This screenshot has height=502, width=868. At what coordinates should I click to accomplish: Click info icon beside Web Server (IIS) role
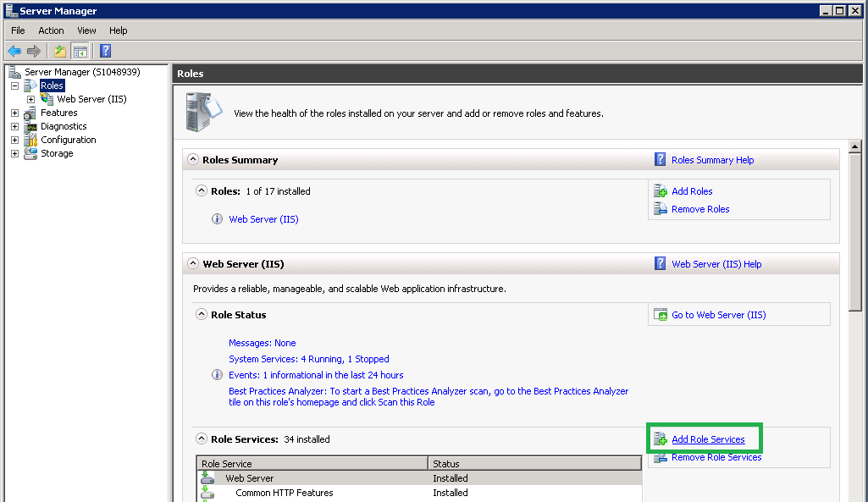[x=217, y=219]
